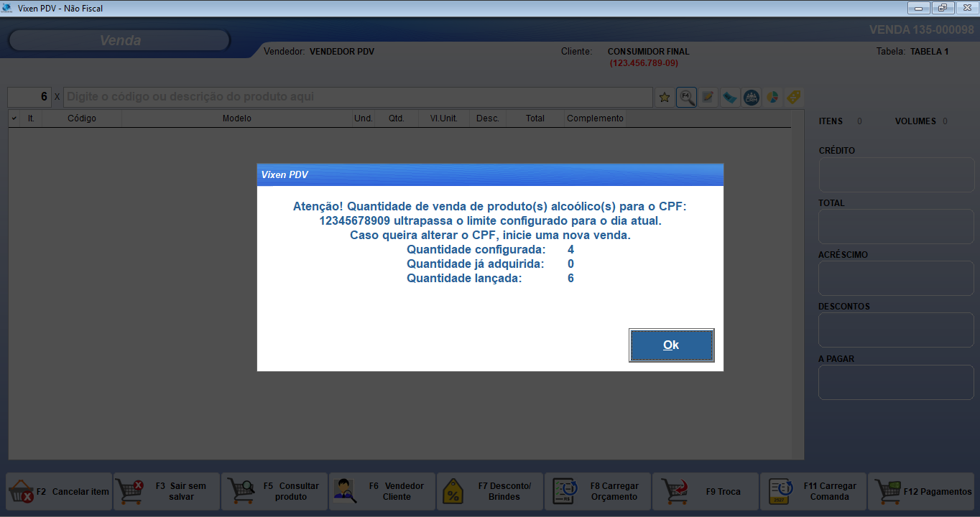Focus the product code or description field

tap(358, 97)
